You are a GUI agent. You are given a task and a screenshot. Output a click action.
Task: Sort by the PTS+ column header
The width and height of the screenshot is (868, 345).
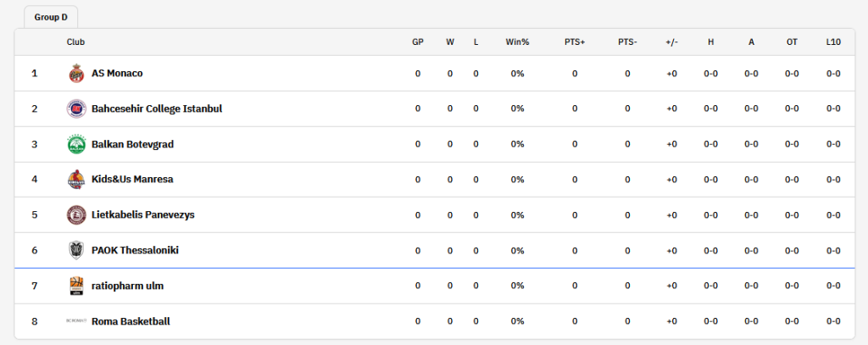pos(575,42)
